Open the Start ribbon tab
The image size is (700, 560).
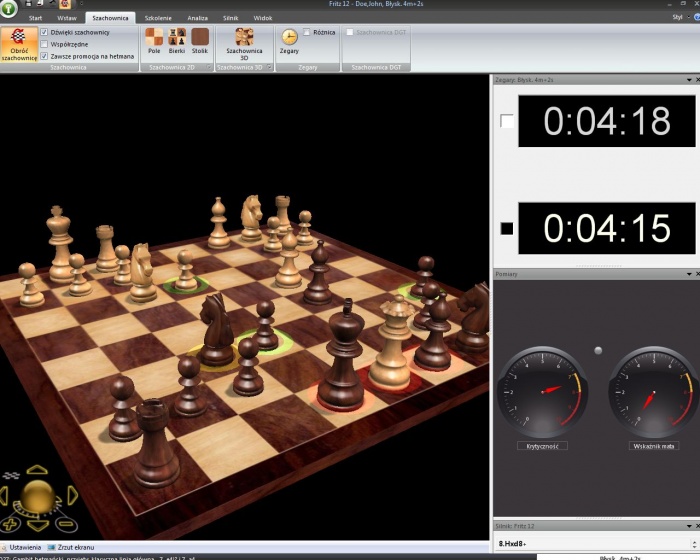35,18
